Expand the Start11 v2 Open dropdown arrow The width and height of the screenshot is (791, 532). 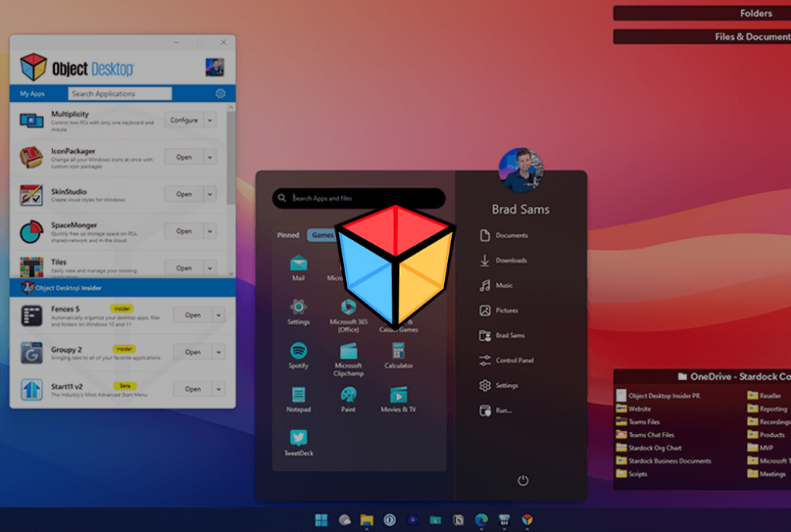pos(219,389)
